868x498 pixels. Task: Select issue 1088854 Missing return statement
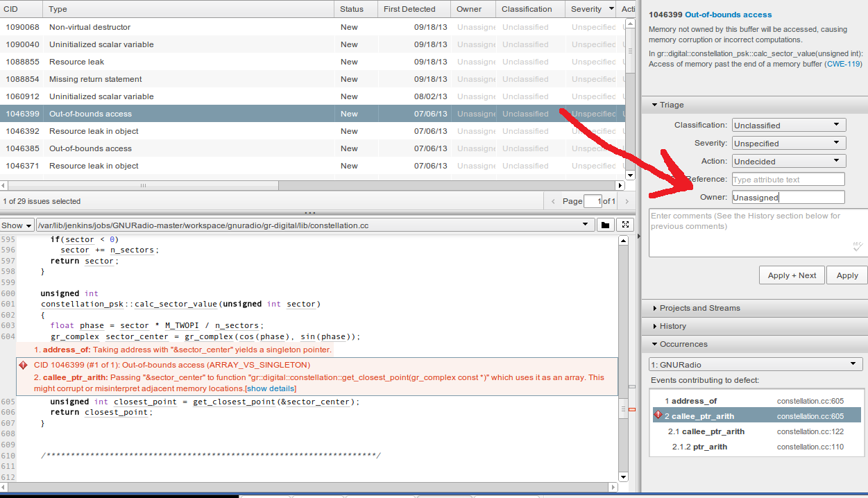click(312, 79)
